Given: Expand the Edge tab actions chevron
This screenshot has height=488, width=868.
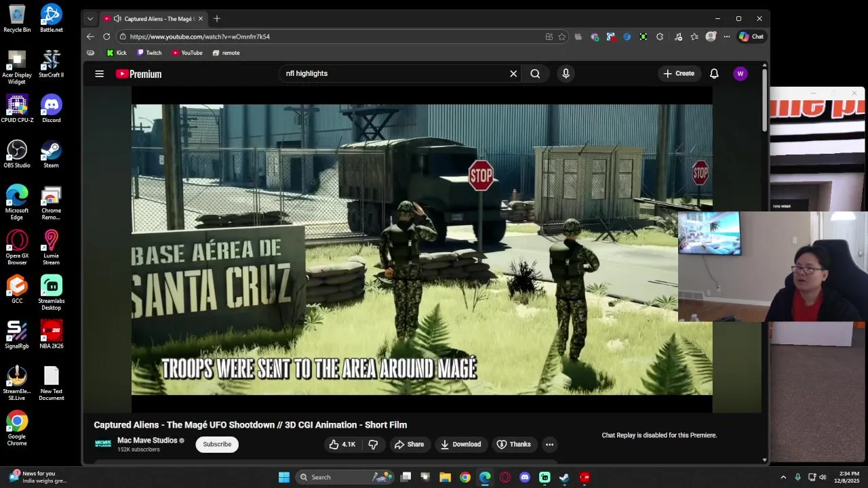Looking at the screenshot, I should [90, 18].
